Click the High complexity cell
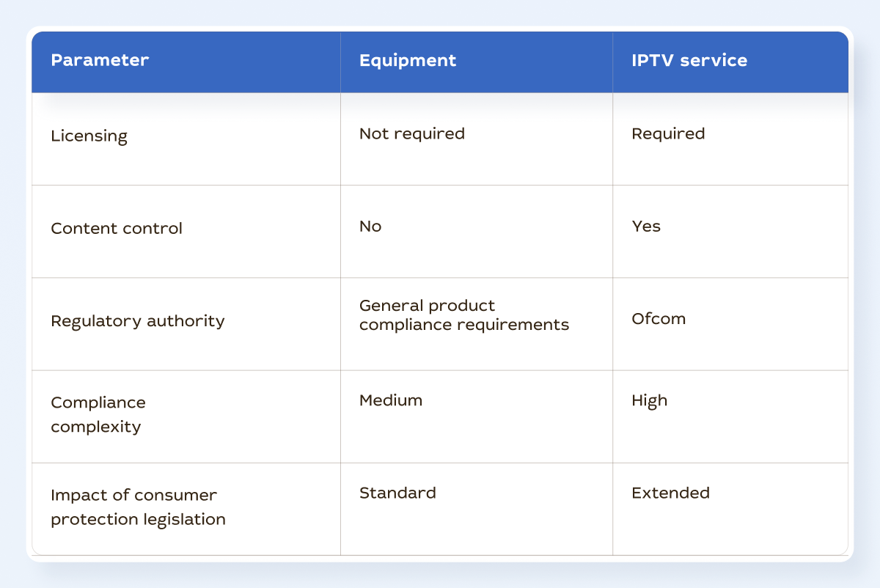880x588 pixels. pyautogui.click(x=650, y=400)
